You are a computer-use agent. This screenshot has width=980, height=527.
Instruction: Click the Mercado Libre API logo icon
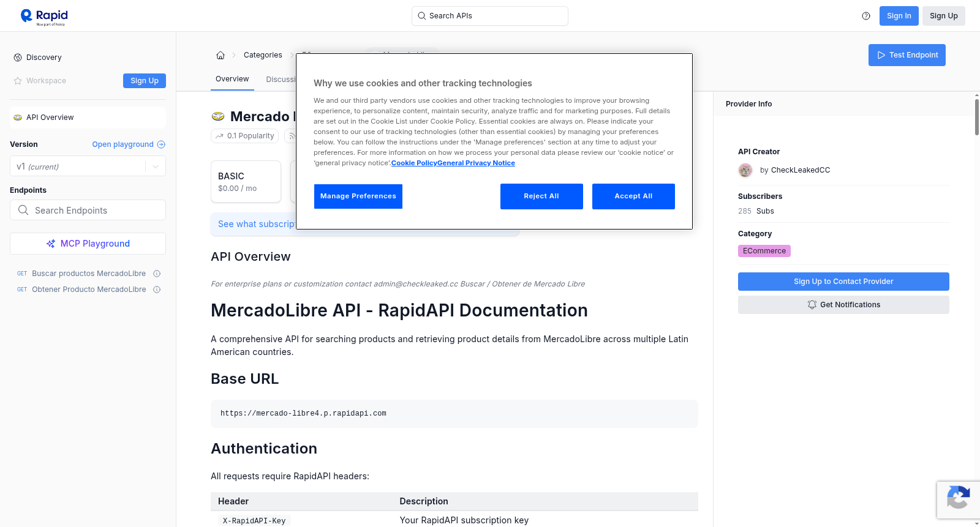(218, 116)
